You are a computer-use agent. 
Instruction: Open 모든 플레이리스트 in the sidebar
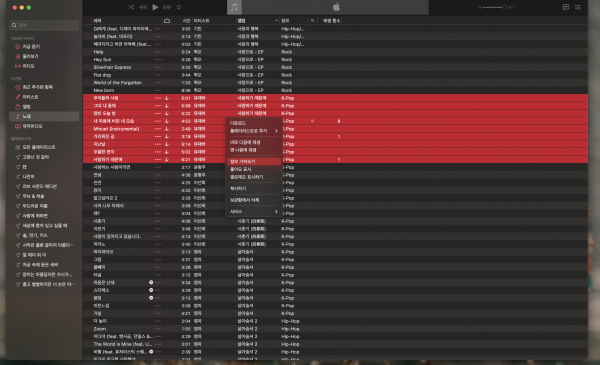click(x=35, y=147)
